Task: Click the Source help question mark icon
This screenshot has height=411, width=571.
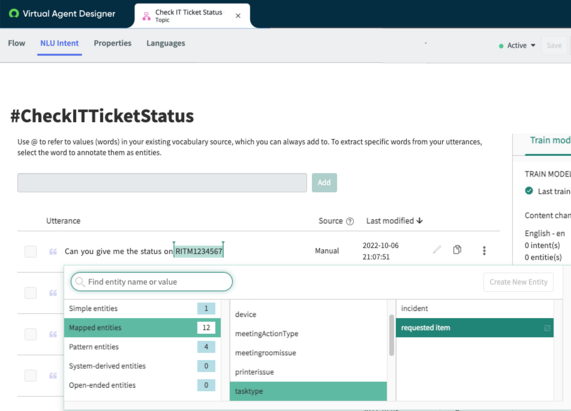Action: pos(350,221)
